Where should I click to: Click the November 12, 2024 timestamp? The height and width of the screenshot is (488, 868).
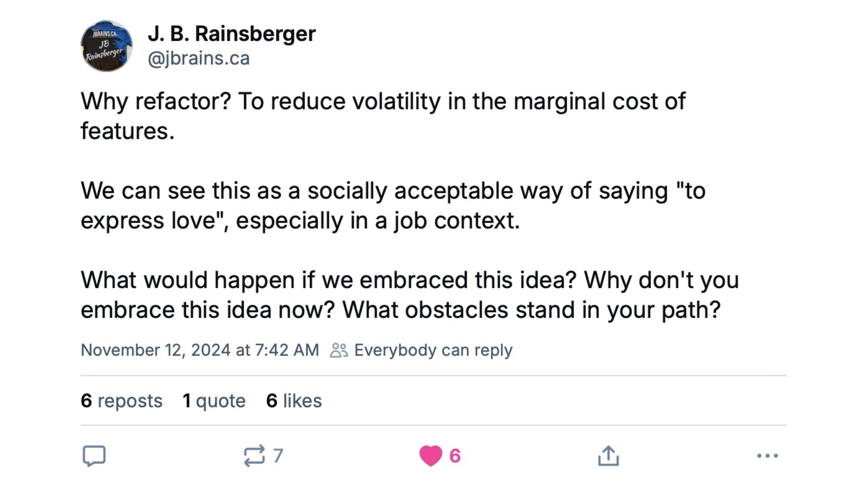199,350
